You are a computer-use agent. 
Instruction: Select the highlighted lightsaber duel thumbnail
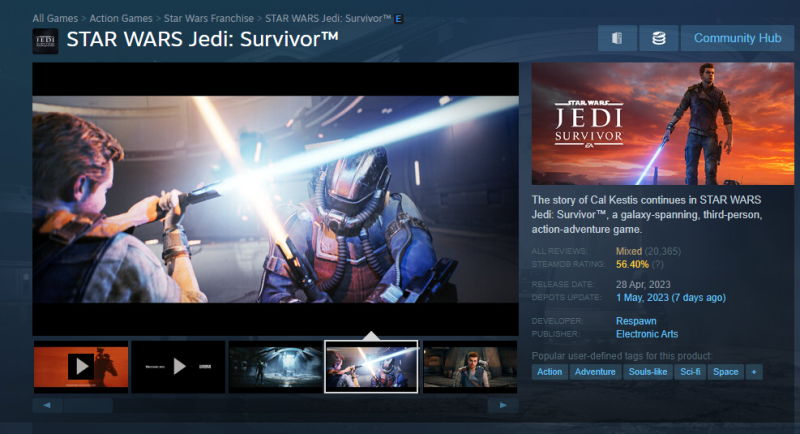[x=371, y=367]
